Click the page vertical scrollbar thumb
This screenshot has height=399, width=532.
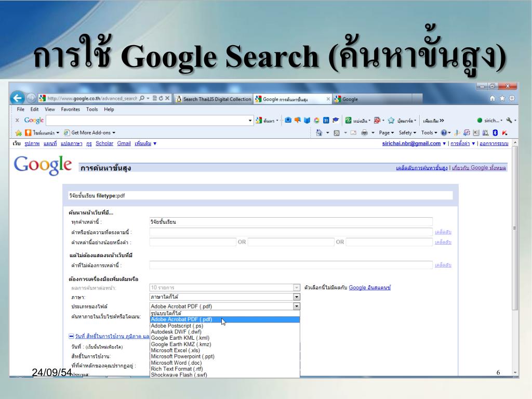(515, 228)
